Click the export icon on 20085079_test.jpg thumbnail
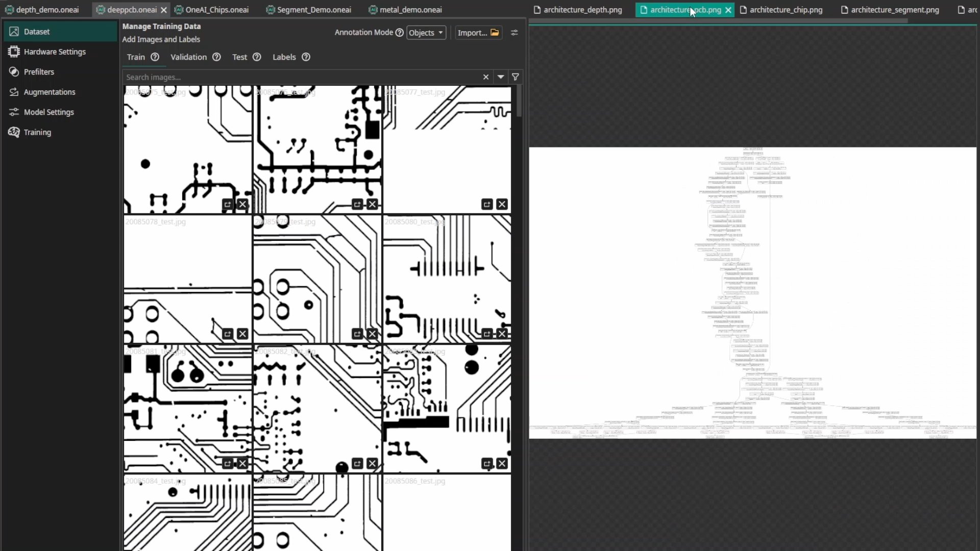980x551 pixels. click(357, 333)
